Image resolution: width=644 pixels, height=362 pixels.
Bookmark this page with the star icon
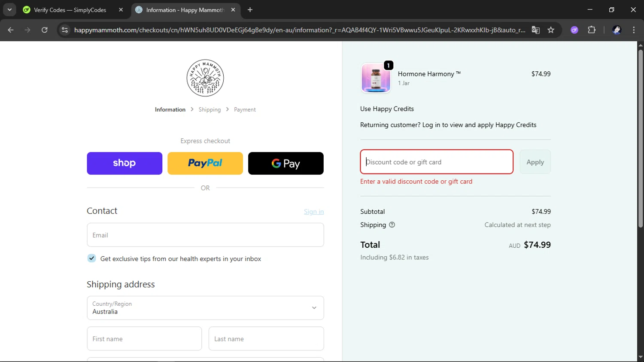[x=551, y=30]
